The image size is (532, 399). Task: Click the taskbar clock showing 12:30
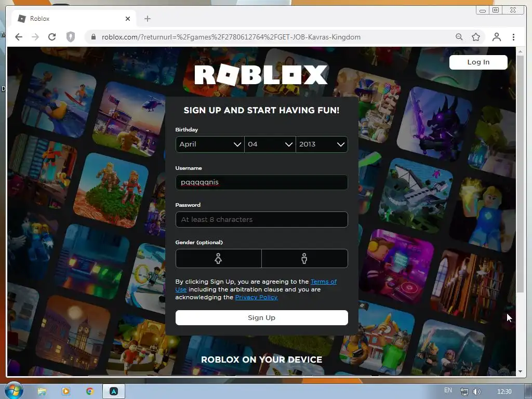tap(504, 392)
